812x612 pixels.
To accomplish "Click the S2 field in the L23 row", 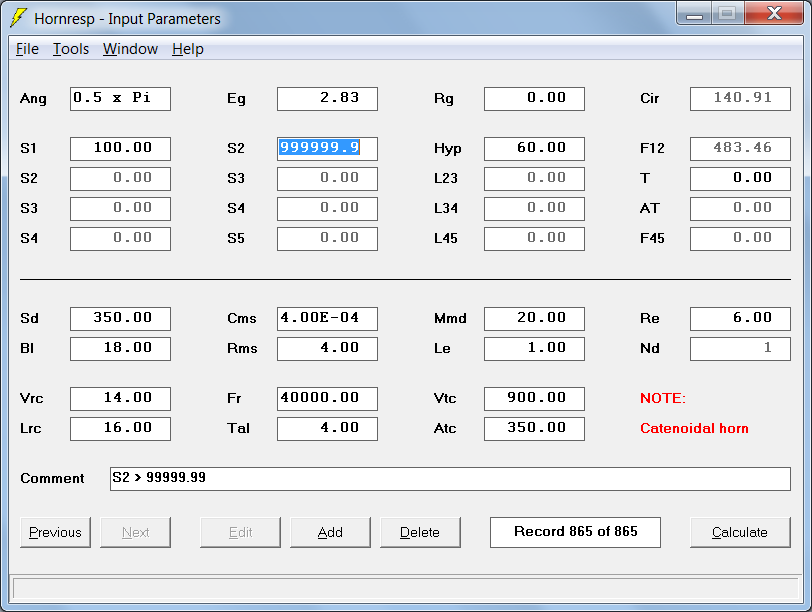I will click(120, 179).
